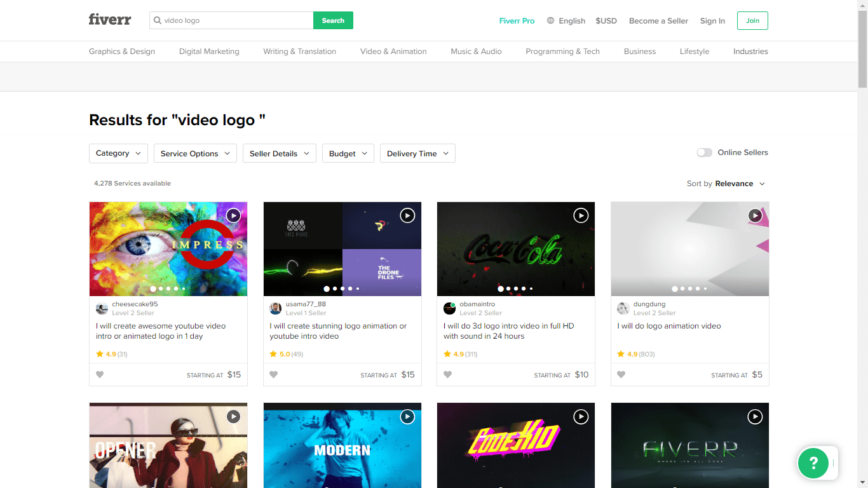Favorite the obamaintro gig with heart icon
868x488 pixels.
(x=447, y=375)
